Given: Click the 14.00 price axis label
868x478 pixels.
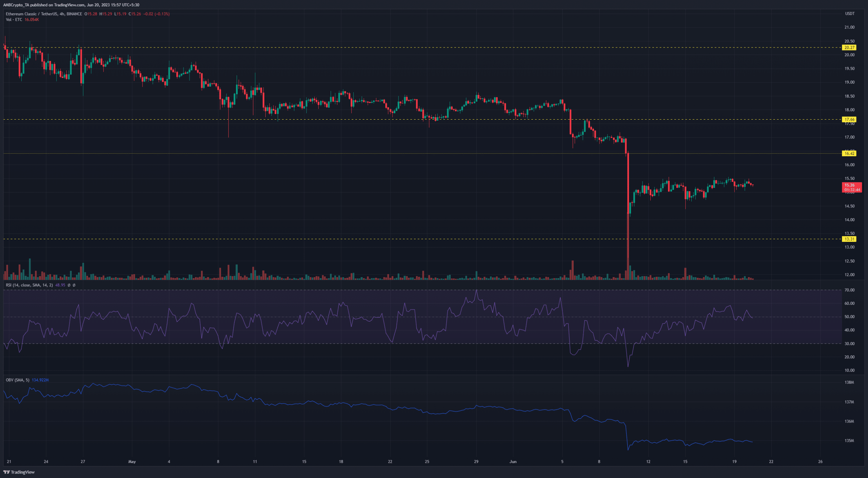Looking at the screenshot, I should click(849, 220).
